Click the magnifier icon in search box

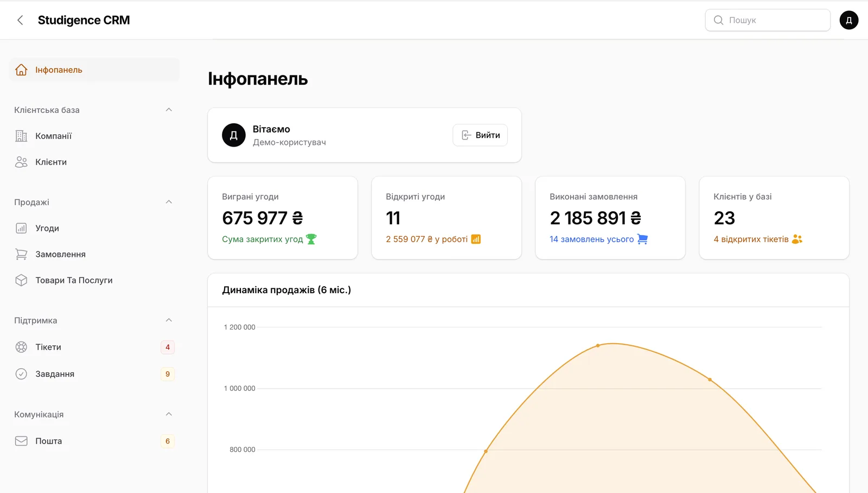pyautogui.click(x=718, y=20)
